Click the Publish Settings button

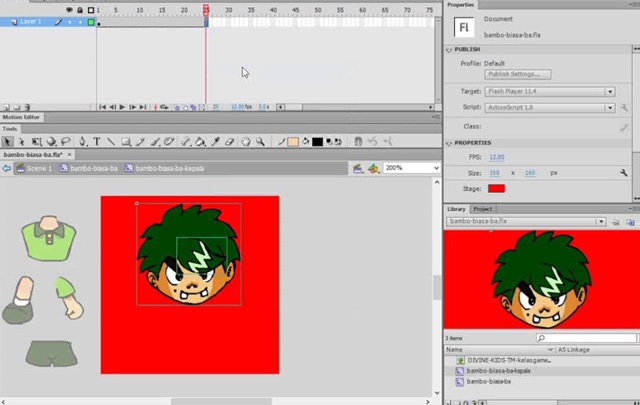pos(518,74)
